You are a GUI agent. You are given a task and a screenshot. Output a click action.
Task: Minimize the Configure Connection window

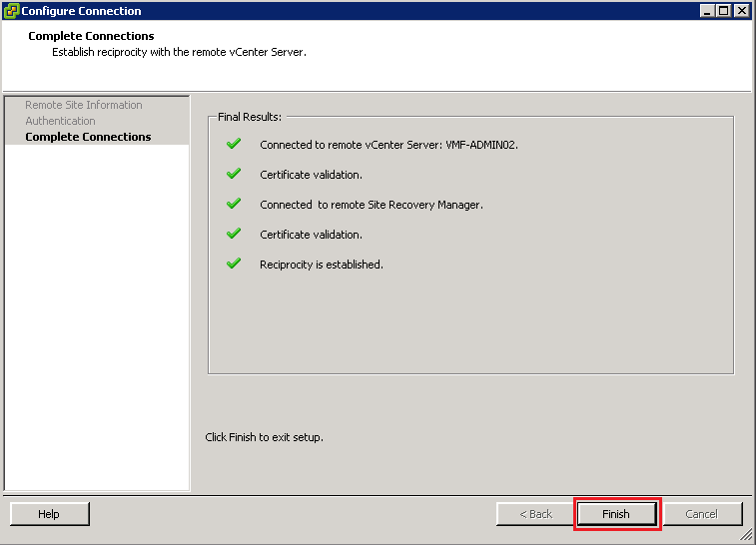pos(707,11)
